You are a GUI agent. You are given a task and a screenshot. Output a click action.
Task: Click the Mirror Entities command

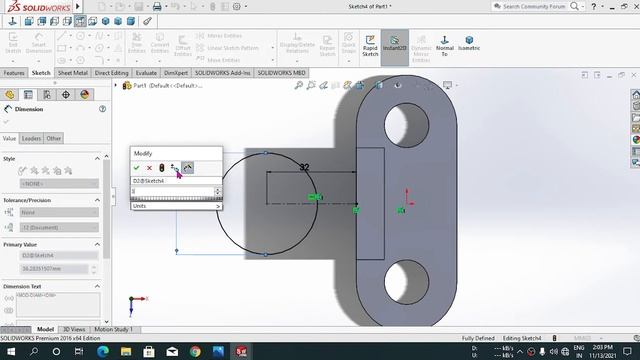[219, 36]
